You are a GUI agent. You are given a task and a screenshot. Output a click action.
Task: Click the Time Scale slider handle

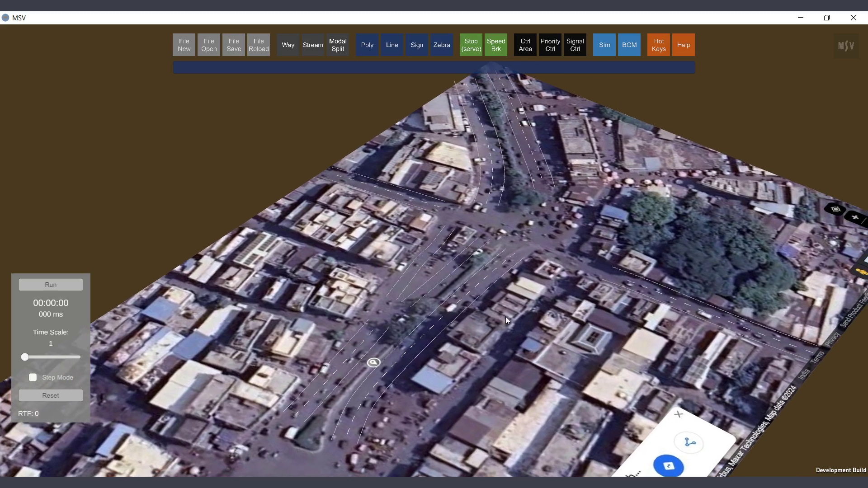click(25, 357)
